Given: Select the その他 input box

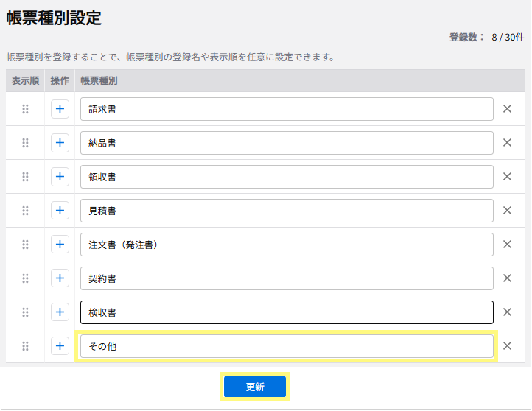Looking at the screenshot, I should 287,346.
